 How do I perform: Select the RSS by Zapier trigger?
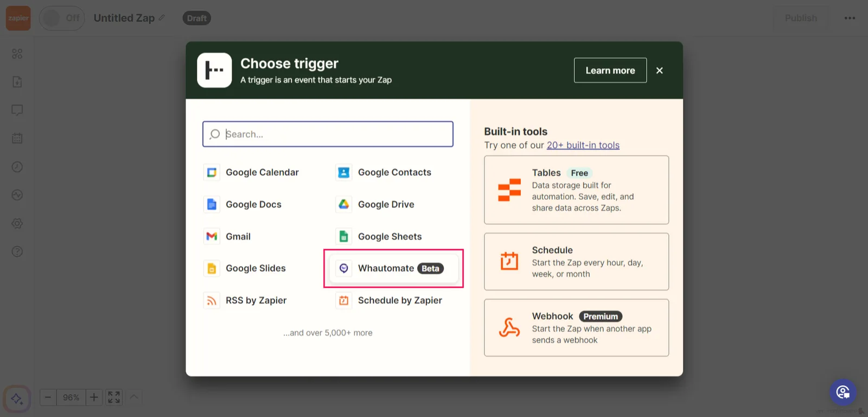(246, 300)
